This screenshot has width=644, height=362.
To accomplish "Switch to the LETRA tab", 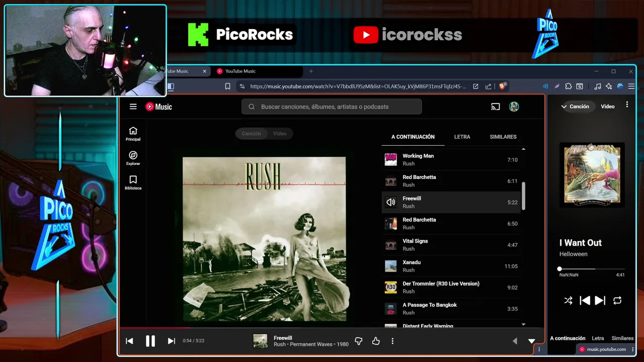I will (x=462, y=137).
